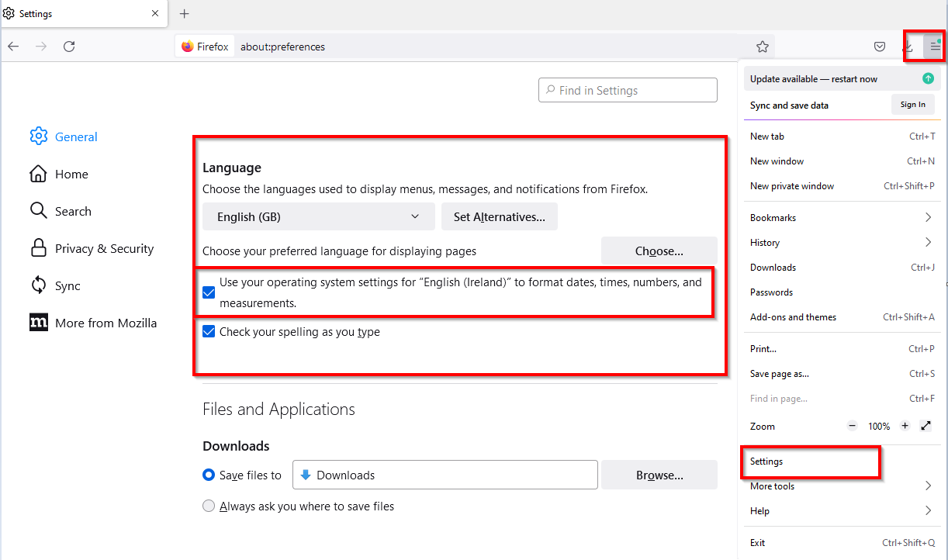
Task: Uncheck operating system date format setting
Action: tap(209, 292)
